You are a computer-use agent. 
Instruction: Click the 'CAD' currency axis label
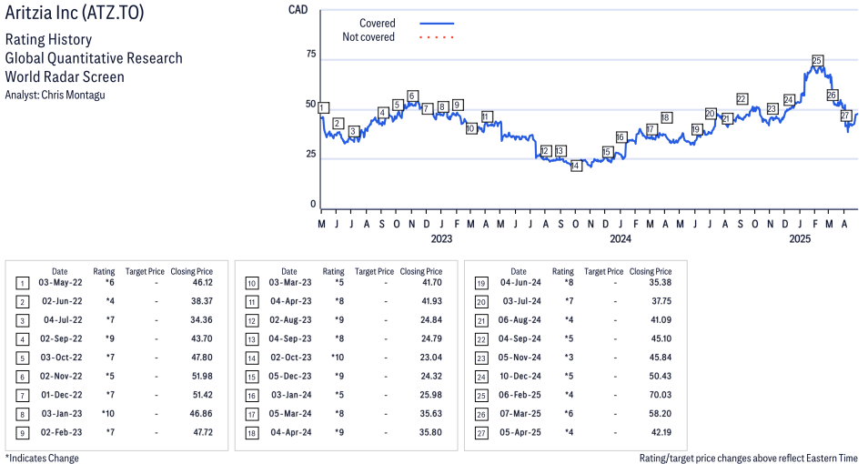click(x=298, y=9)
